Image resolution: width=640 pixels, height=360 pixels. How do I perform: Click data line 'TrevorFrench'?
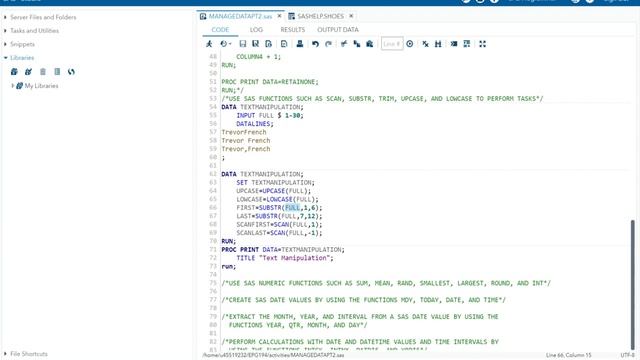[244, 132]
